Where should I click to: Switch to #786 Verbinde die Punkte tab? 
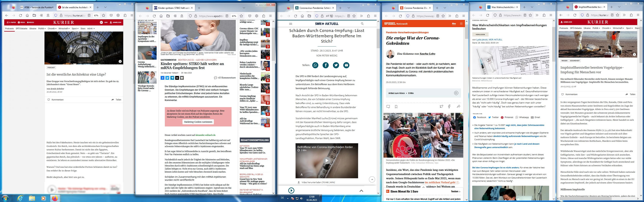[x=37, y=7]
